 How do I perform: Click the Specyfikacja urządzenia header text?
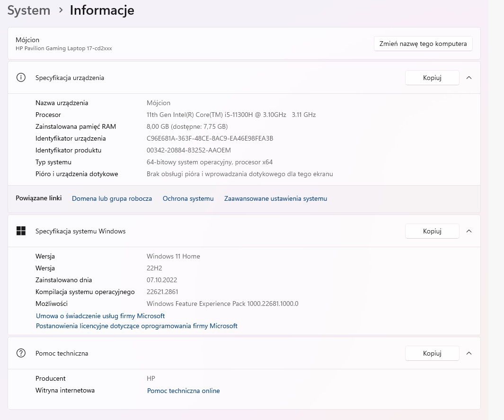[x=70, y=78]
